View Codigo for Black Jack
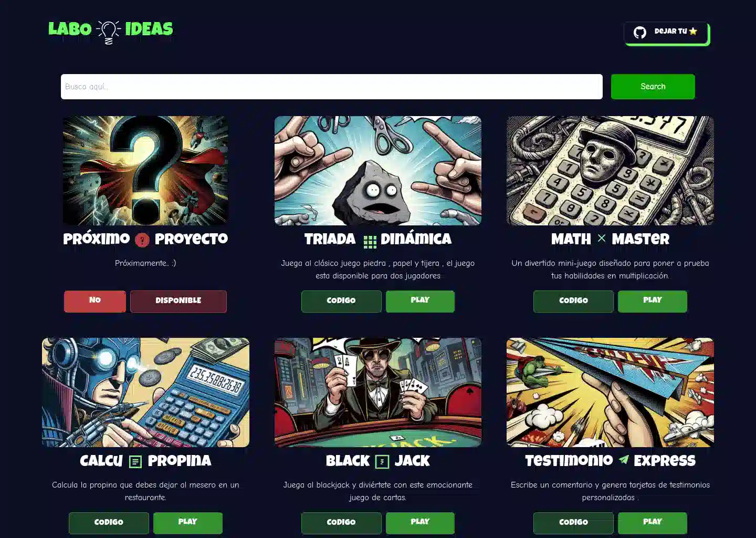756x538 pixels. pyautogui.click(x=341, y=523)
